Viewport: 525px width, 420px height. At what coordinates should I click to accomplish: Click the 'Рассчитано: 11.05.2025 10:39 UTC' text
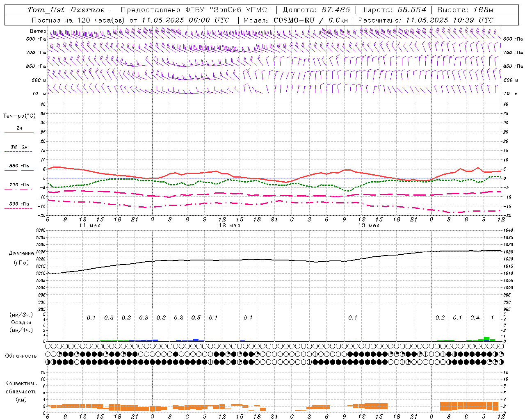pos(426,20)
